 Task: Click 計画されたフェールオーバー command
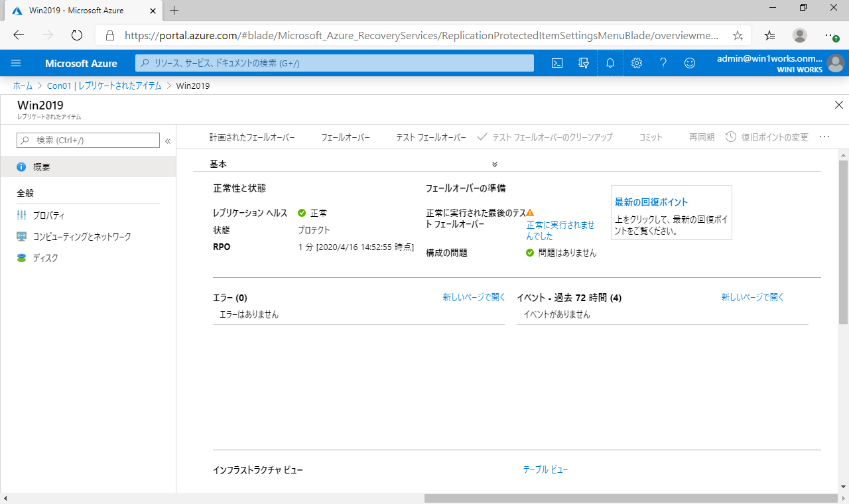[252, 137]
